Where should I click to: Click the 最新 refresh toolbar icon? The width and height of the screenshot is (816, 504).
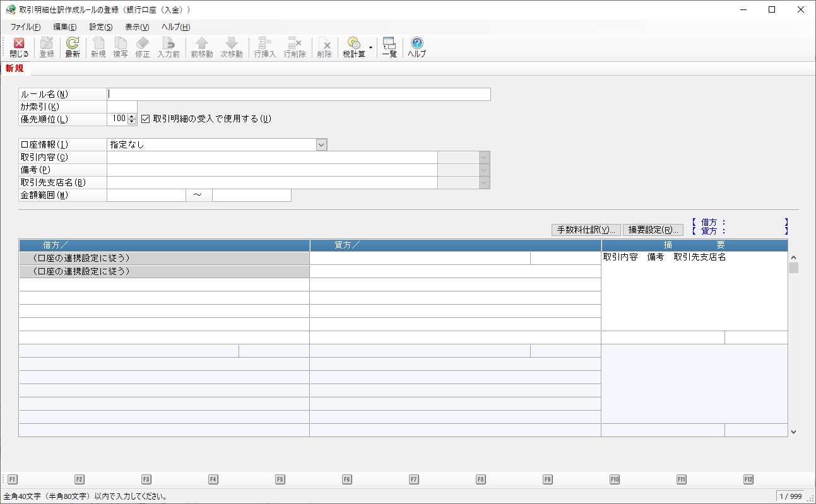tap(73, 47)
